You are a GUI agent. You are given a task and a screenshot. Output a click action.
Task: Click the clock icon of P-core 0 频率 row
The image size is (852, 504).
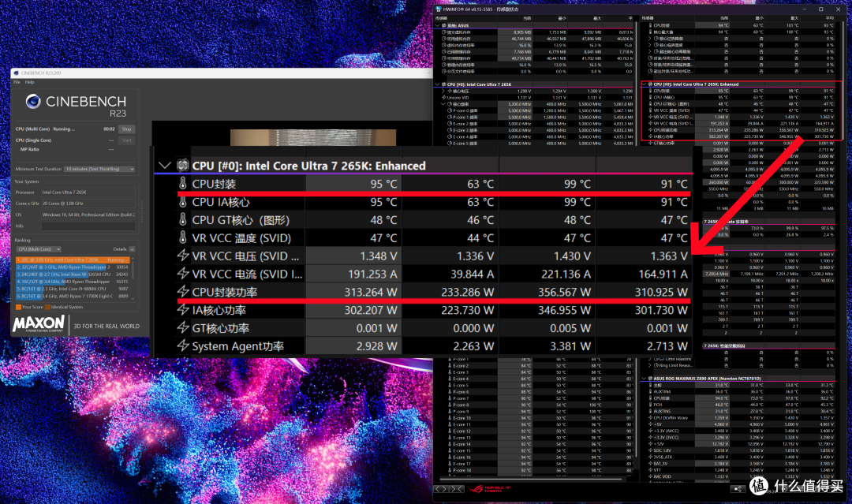(x=450, y=110)
